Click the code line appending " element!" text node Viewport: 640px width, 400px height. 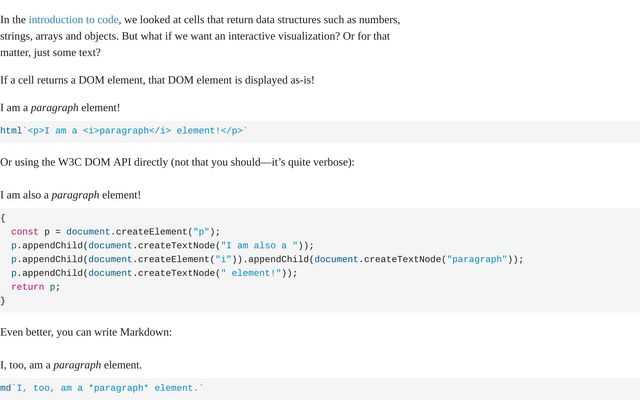pyautogui.click(x=154, y=273)
